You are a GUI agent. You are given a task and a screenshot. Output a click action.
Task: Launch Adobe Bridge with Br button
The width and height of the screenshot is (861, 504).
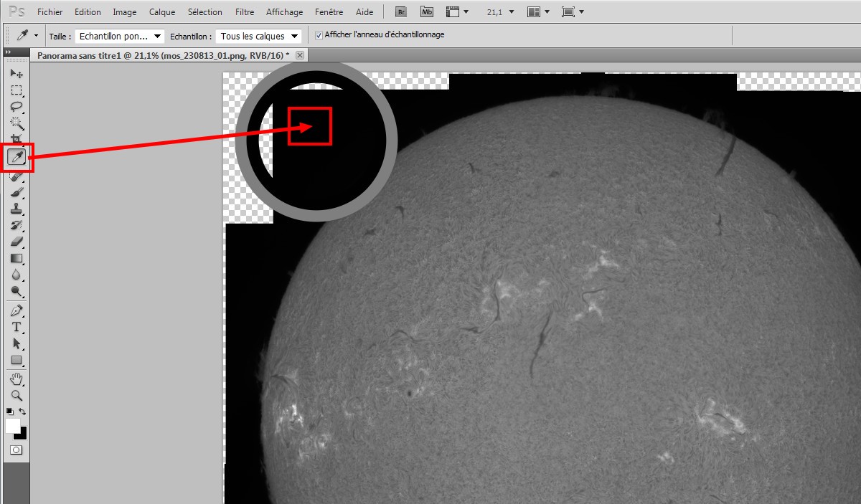pos(403,11)
